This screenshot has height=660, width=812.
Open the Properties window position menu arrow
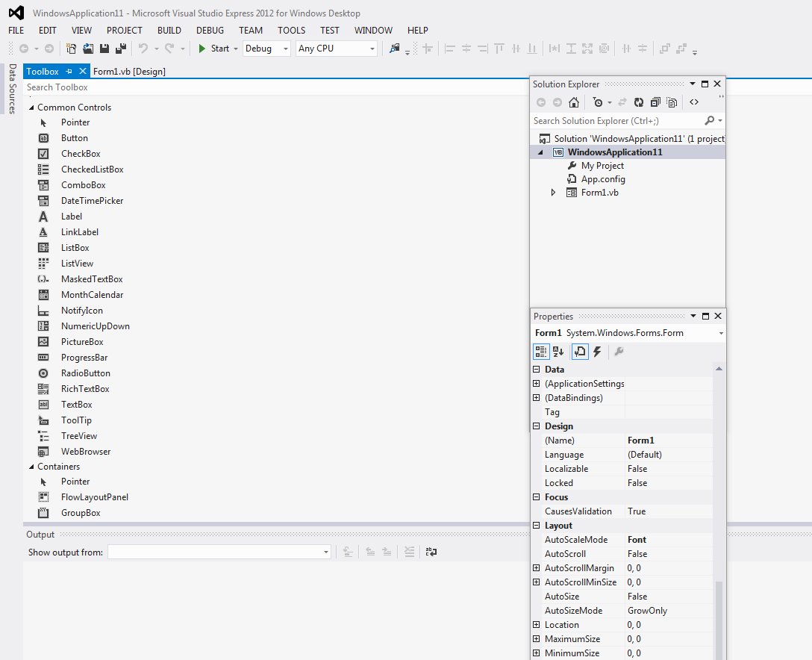tap(693, 316)
